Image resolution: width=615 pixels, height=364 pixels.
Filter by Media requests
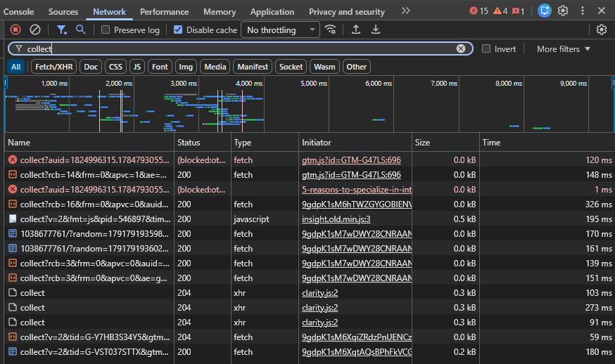click(x=215, y=67)
